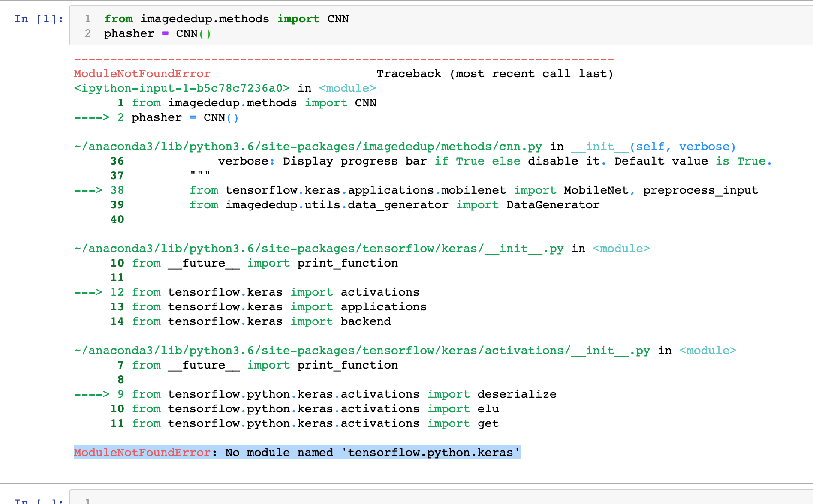Select the ipython-input module reference line
813x504 pixels.
tap(225, 88)
